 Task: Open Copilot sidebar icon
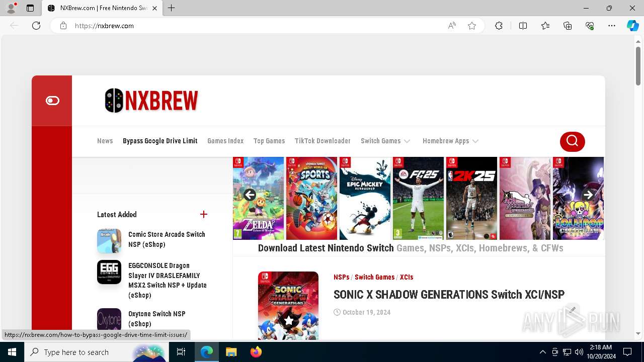click(x=632, y=26)
